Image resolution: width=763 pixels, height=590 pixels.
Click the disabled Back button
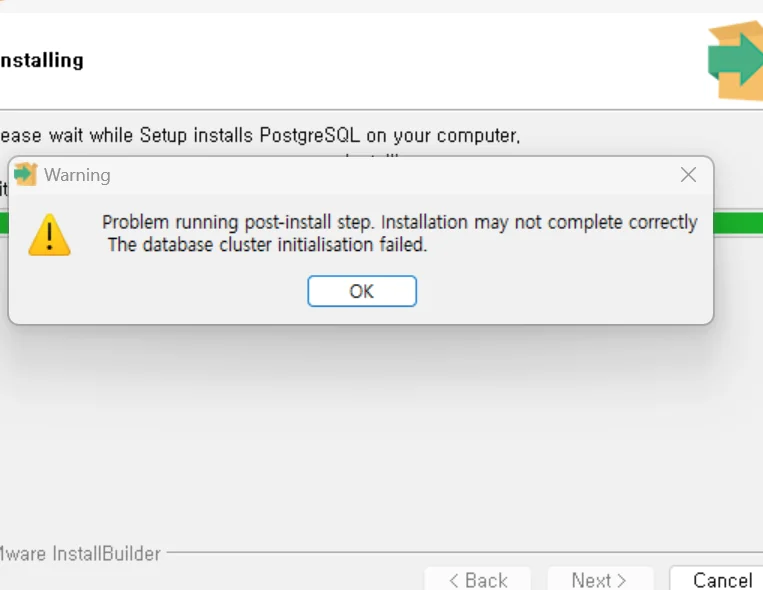[x=478, y=579]
